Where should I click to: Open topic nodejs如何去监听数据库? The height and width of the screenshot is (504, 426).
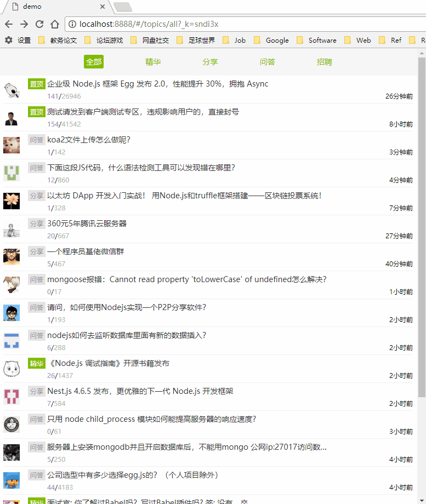click(127, 336)
